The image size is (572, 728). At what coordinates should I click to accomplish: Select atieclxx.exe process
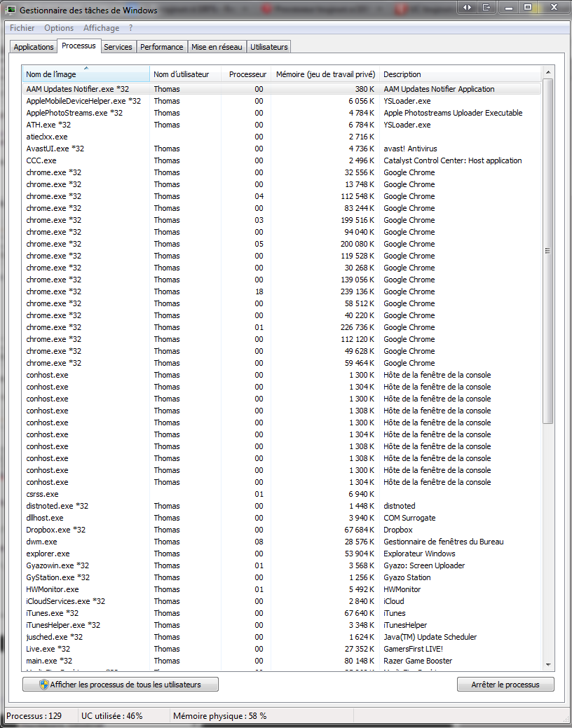point(282,137)
